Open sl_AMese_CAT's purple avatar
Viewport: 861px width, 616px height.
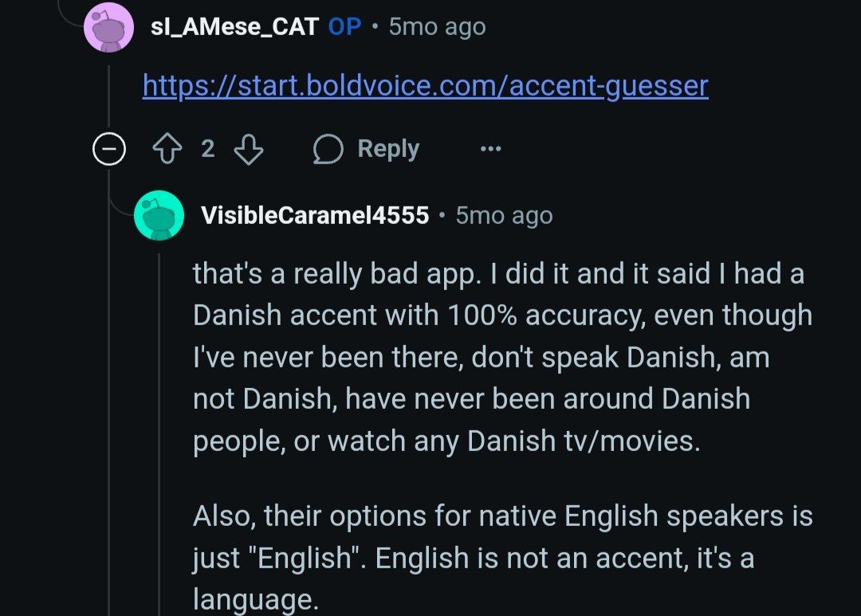[108, 27]
